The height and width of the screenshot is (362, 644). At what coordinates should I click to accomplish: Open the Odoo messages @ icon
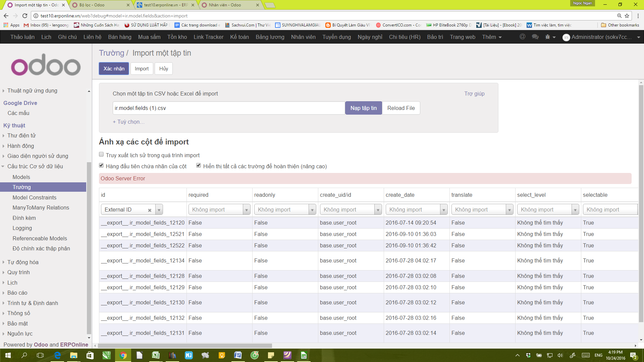[522, 37]
